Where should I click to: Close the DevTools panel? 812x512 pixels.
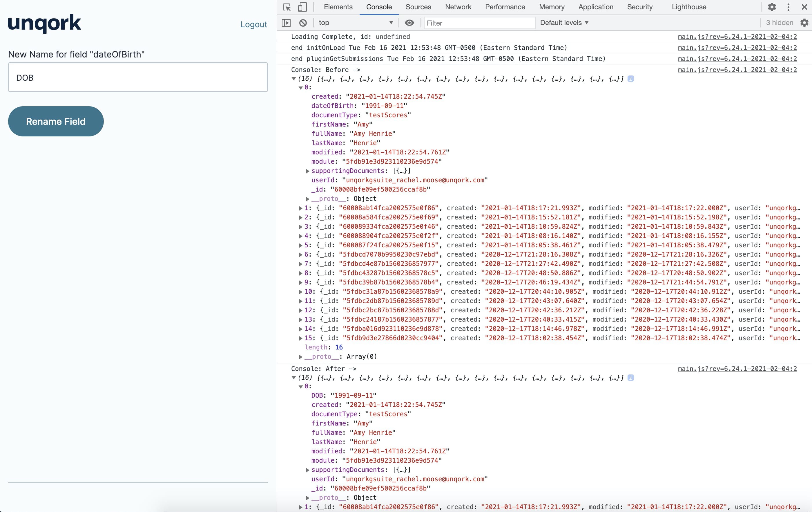click(804, 7)
